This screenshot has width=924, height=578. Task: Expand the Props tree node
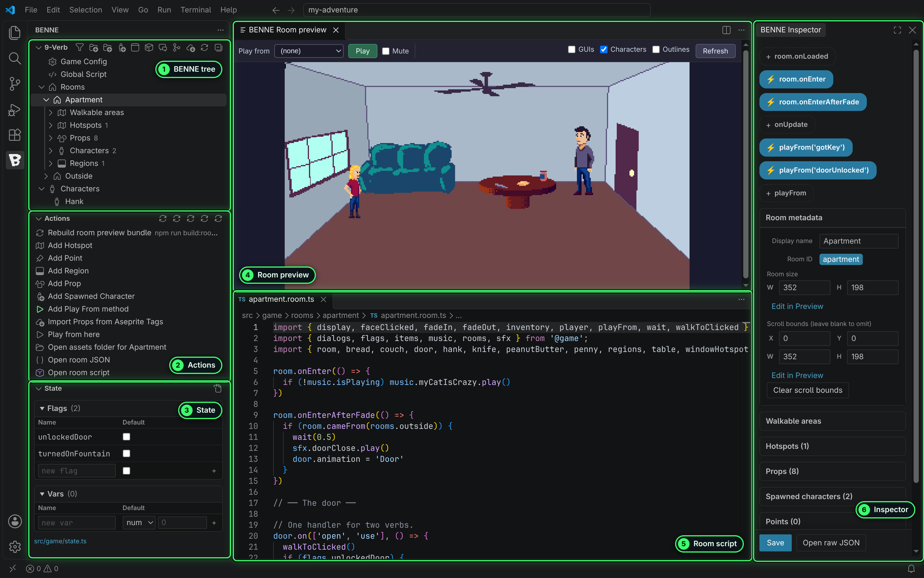point(51,138)
